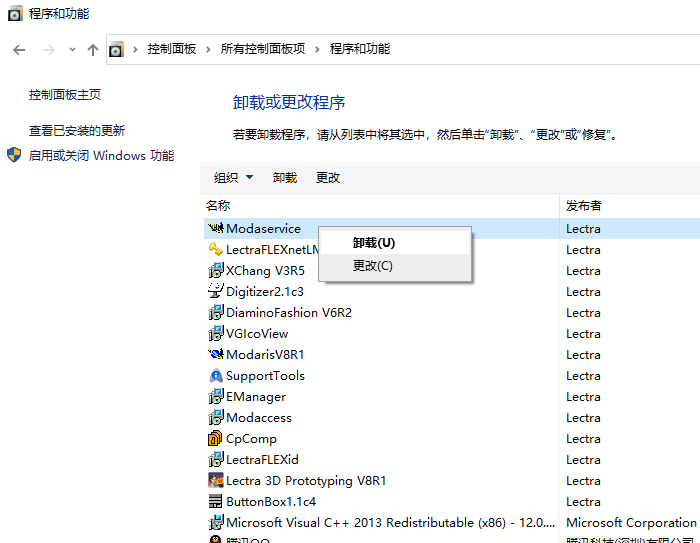Expand chevron after 控制面板 in breadcrumb
700x543 pixels.
coord(208,49)
